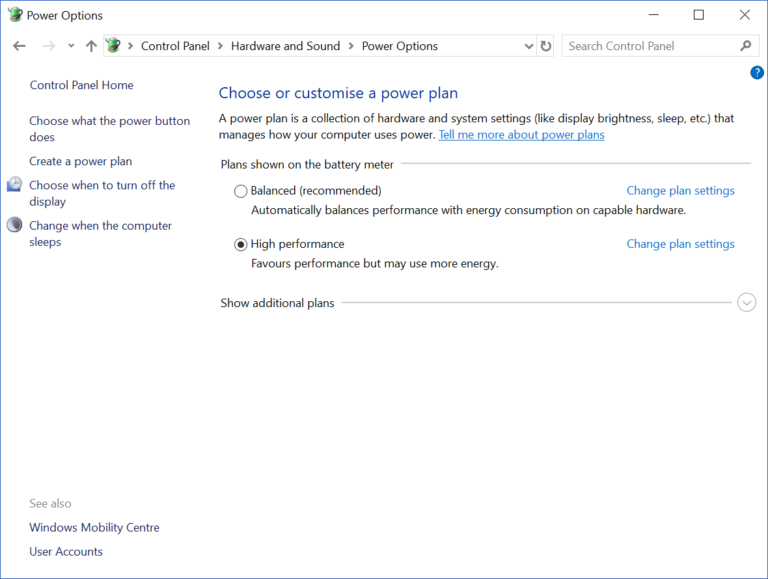Viewport: 768px width, 579px height.
Task: Open Windows Mobility Centre link
Action: (x=94, y=528)
